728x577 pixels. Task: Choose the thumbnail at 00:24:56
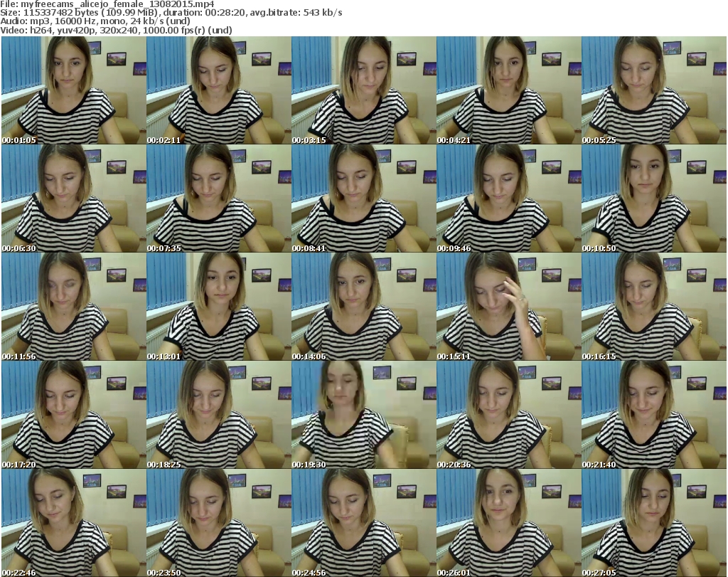click(x=364, y=523)
